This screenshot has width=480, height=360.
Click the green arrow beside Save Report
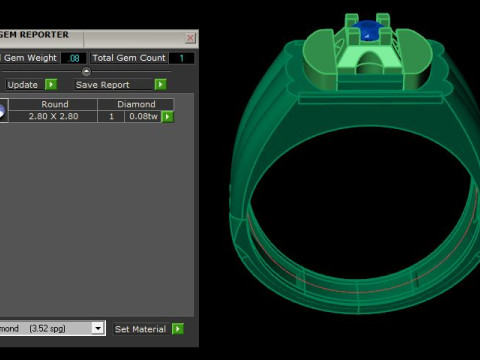160,85
